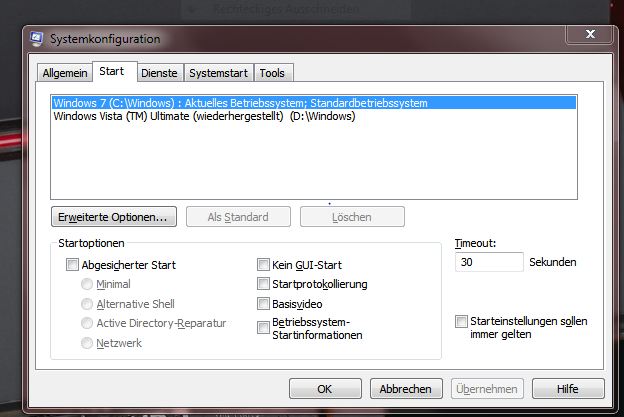The image size is (624, 417).
Task: Go to the Systemstart tab
Action: pos(218,73)
